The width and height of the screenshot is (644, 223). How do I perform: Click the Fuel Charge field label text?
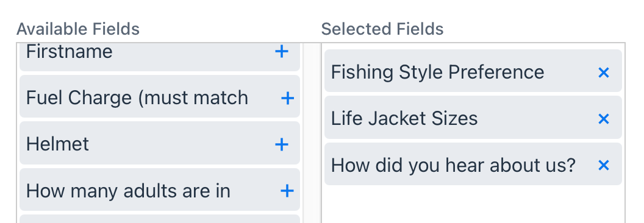coord(137,98)
